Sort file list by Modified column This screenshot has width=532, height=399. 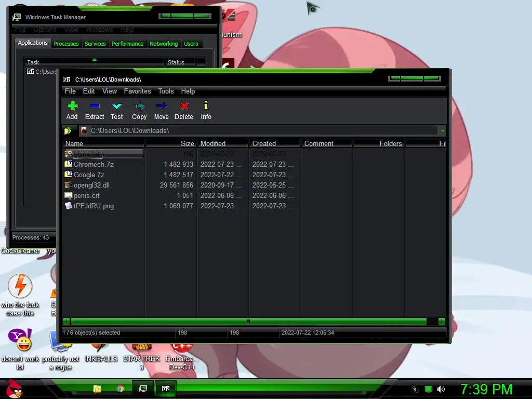click(223, 143)
